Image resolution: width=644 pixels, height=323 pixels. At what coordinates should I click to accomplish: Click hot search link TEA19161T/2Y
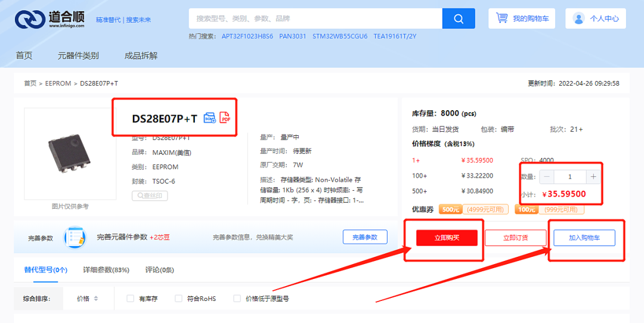click(x=395, y=36)
